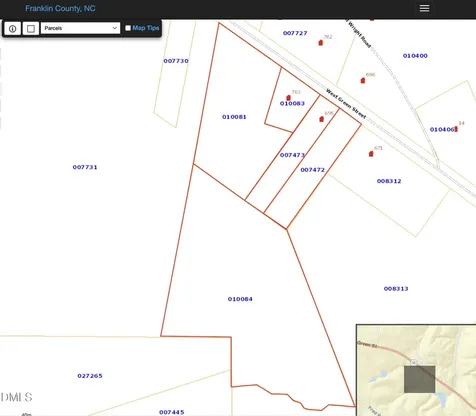Click the red house marker 702
This screenshot has width=476, height=416.
click(321, 43)
